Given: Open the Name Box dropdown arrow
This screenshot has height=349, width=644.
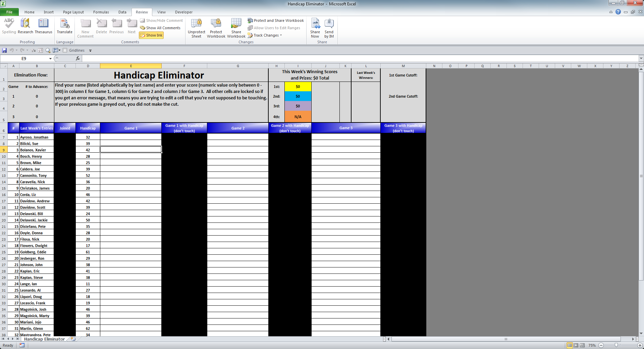Looking at the screenshot, I should 50,59.
